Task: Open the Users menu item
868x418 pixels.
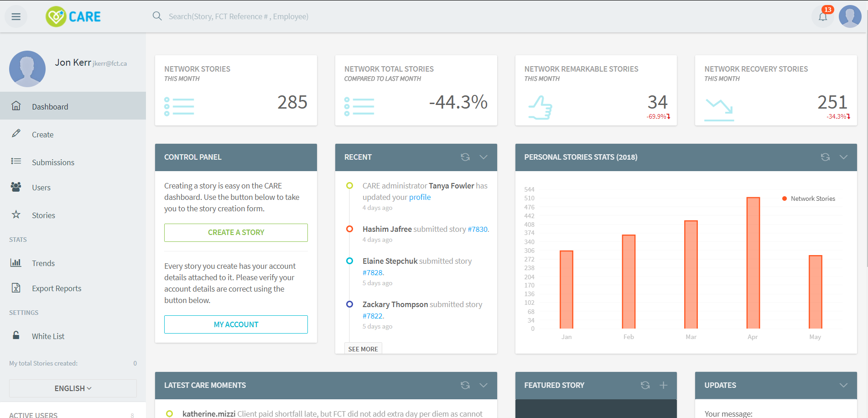Action: click(73, 188)
